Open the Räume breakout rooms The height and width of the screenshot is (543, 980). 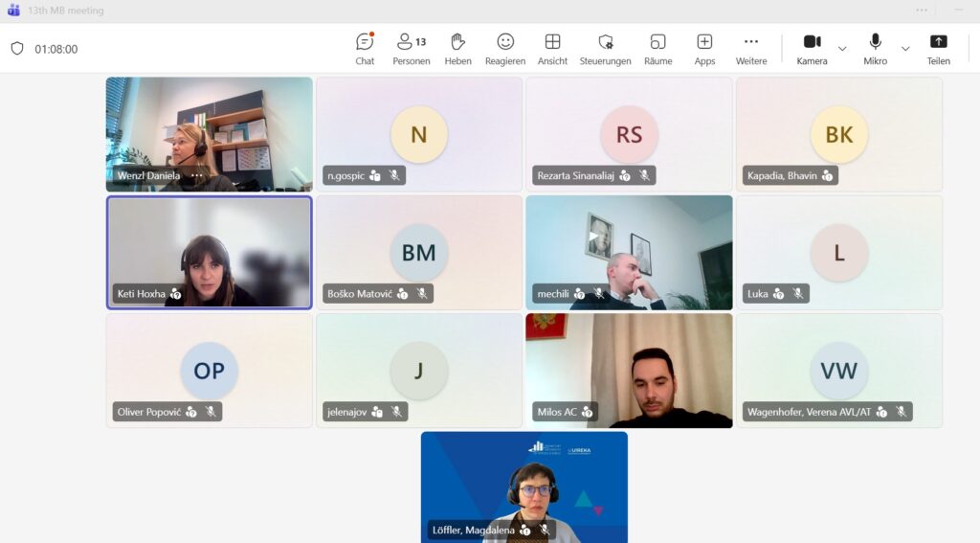point(657,48)
